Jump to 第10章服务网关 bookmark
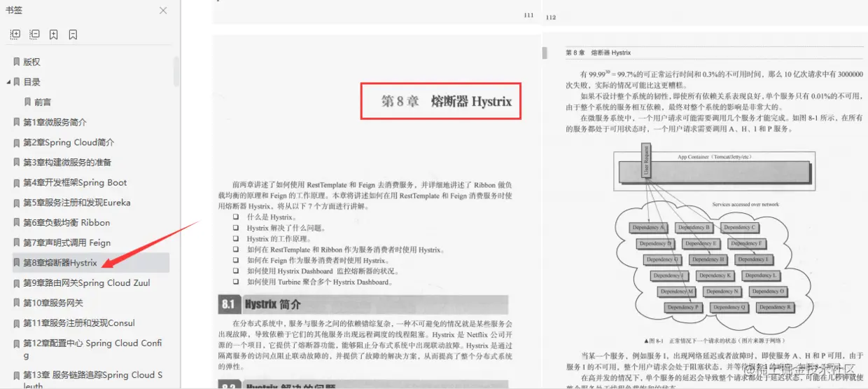 pos(53,303)
